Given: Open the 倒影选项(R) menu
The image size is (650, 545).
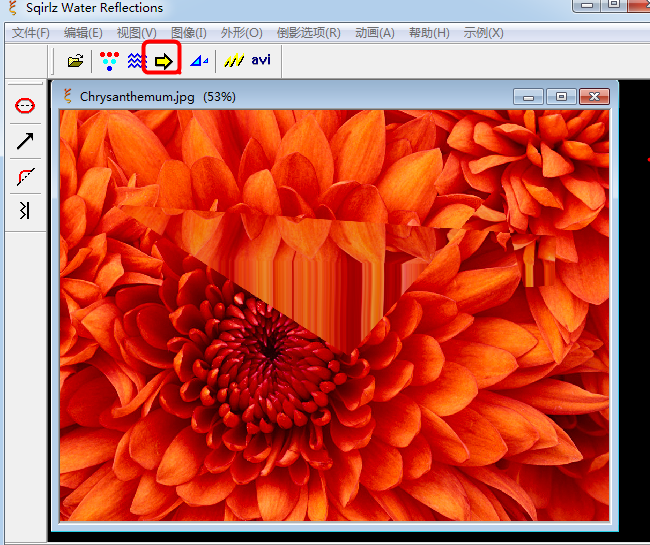Looking at the screenshot, I should 308,33.
